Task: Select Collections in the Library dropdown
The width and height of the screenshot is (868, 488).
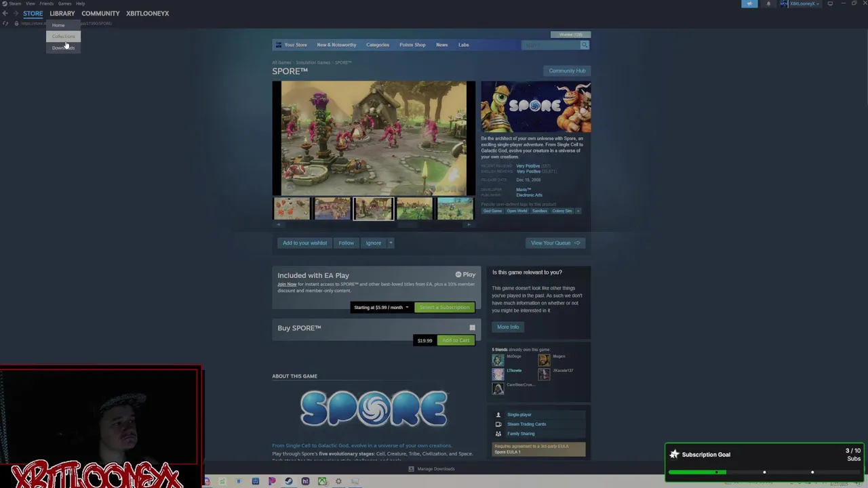Action: pos(63,37)
